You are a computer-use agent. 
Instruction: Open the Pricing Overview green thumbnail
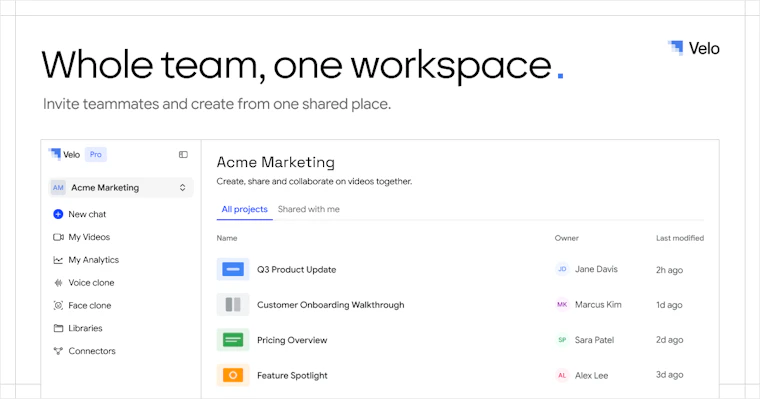pos(233,340)
